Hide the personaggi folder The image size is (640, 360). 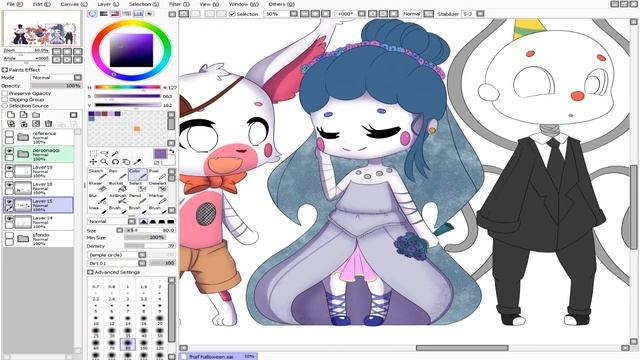(x=9, y=151)
